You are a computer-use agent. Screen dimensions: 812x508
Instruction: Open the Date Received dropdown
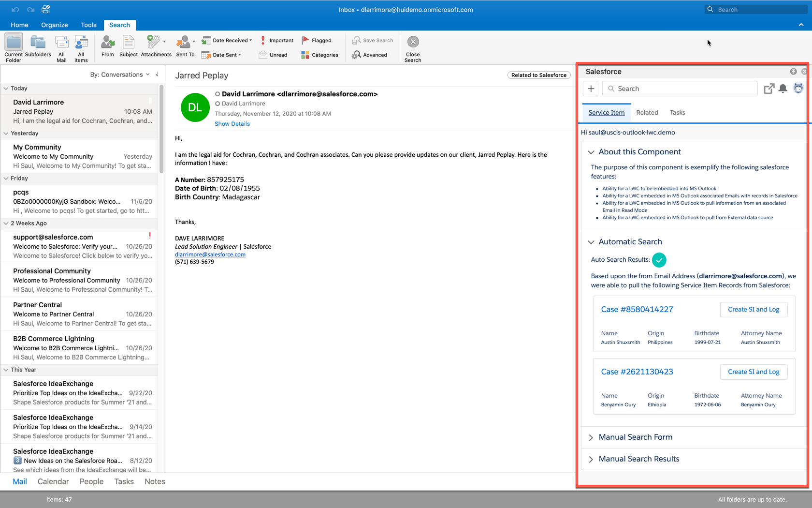click(227, 40)
